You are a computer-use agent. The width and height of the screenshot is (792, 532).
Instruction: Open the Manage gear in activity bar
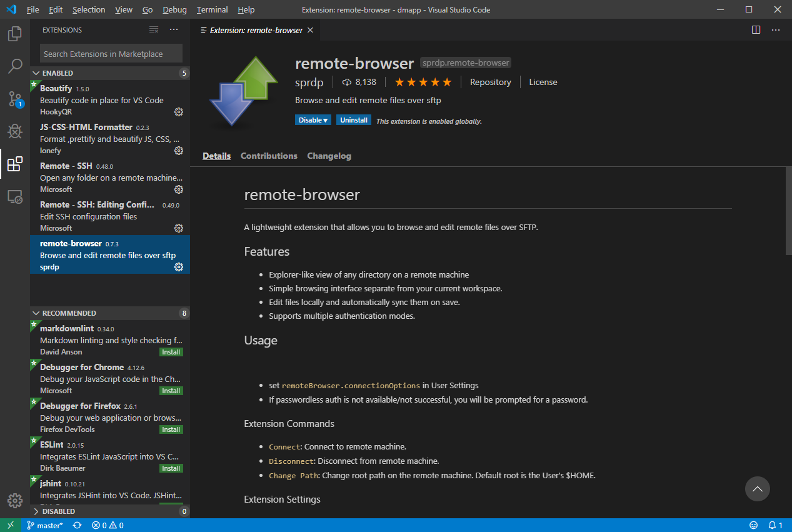coord(15,501)
